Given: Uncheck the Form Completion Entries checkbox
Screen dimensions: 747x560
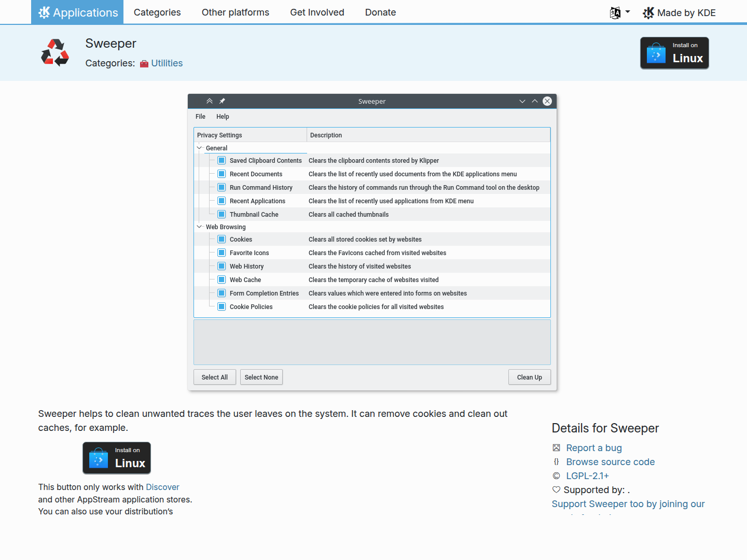Looking at the screenshot, I should click(x=222, y=293).
